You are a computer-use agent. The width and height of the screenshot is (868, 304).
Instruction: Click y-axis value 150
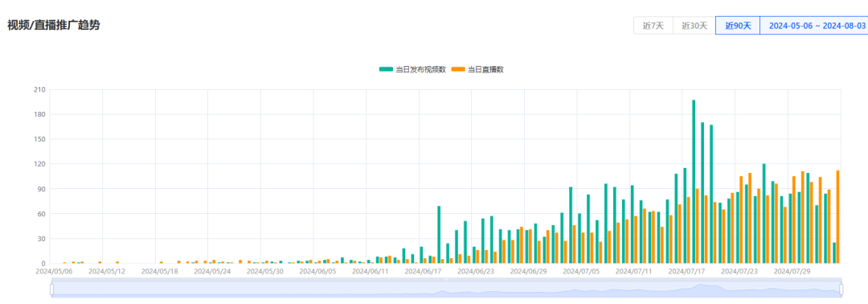[x=40, y=139]
